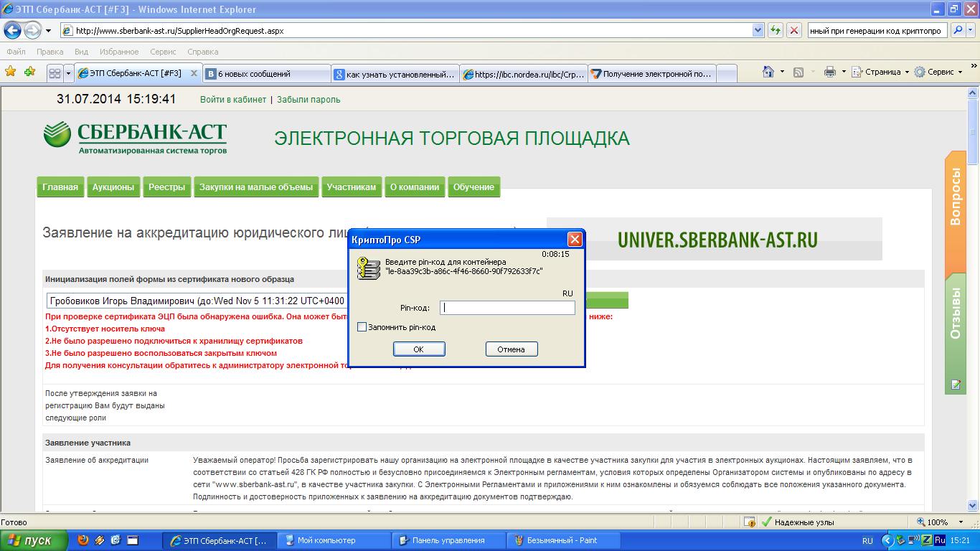Open the Print options dropdown arrow
Viewport: 980px width, 551px height.
click(x=844, y=72)
